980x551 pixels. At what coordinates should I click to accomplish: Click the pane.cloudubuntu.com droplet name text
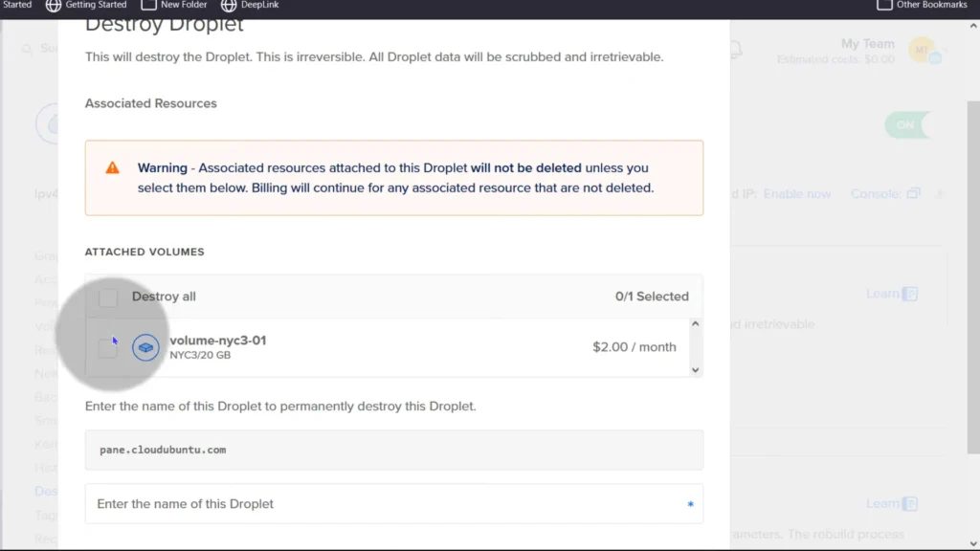163,450
